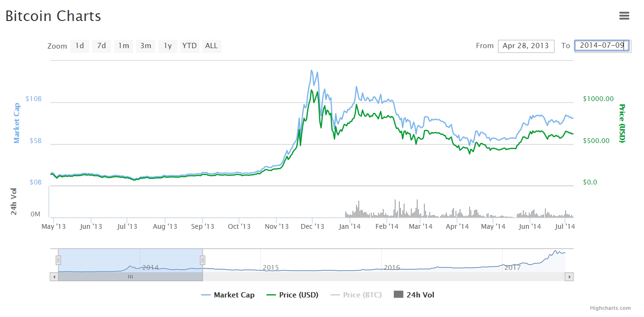Click the From date field
Viewport: 644px width, 317px height.
click(x=526, y=46)
